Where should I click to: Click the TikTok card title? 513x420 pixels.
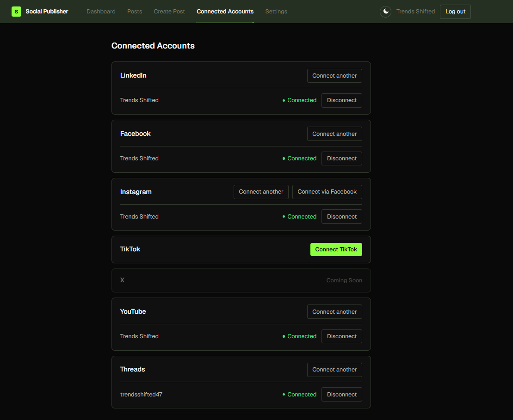[130, 249]
